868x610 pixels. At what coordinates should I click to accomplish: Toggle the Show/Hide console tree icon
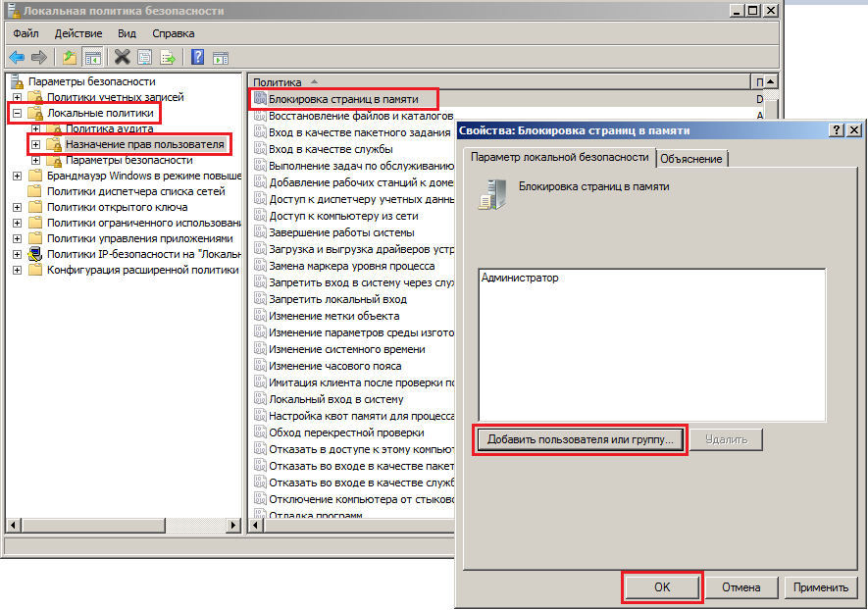(x=92, y=57)
